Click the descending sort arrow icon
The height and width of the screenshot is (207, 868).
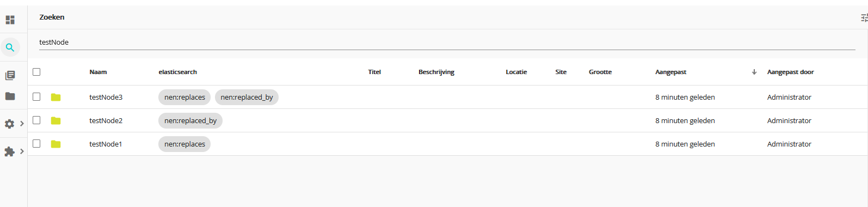(754, 72)
